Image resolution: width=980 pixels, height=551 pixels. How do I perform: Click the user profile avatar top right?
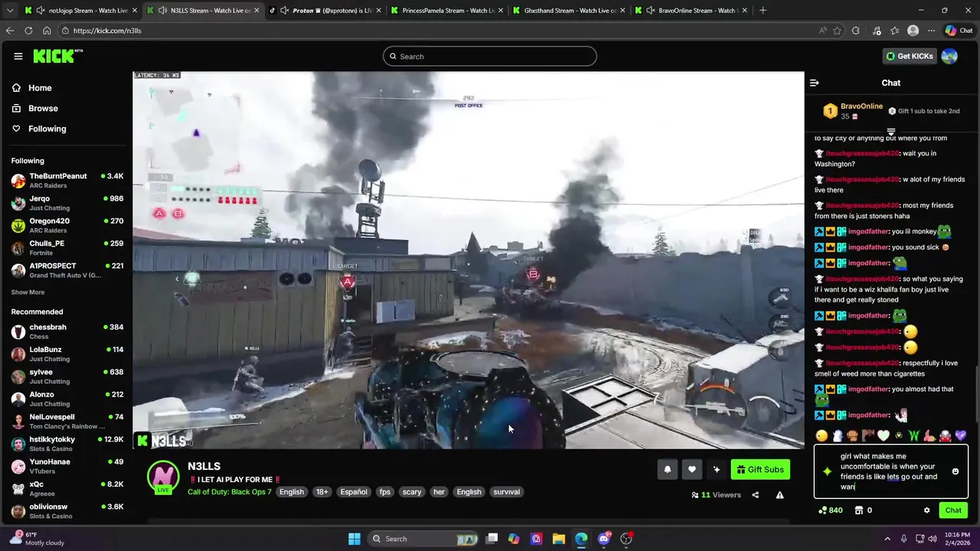coord(949,56)
